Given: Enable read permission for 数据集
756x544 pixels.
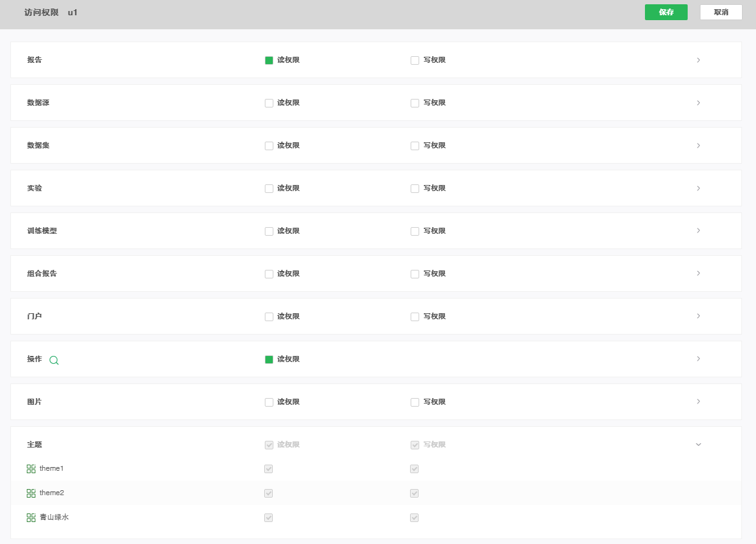Looking at the screenshot, I should [269, 146].
